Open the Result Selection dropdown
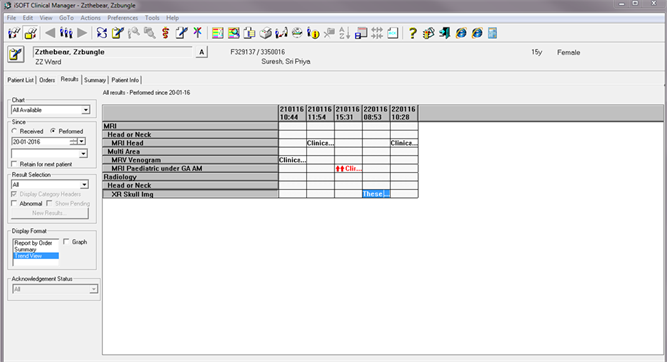Screen dimensions: 667x362 pyautogui.click(x=84, y=185)
